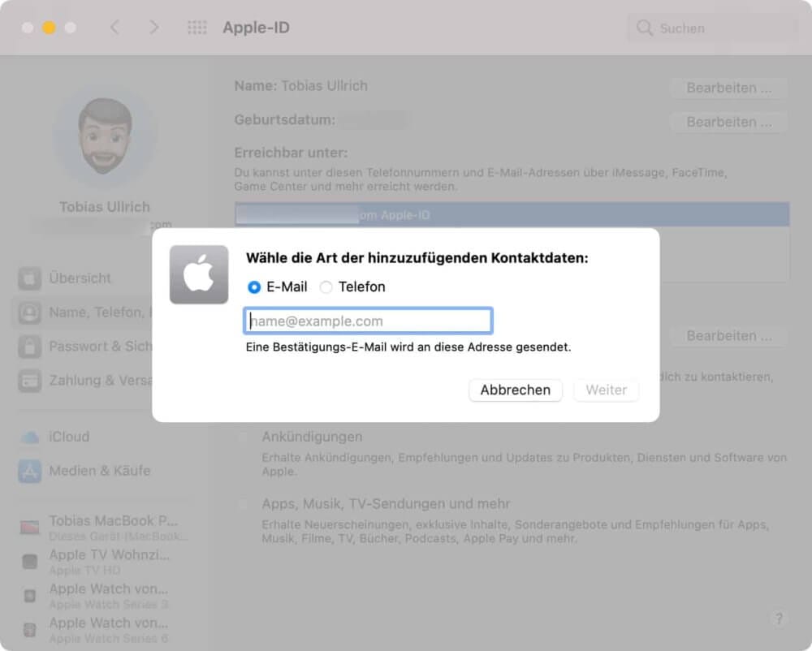
Task: Click the Übersicht Apple icon
Action: pyautogui.click(x=29, y=278)
